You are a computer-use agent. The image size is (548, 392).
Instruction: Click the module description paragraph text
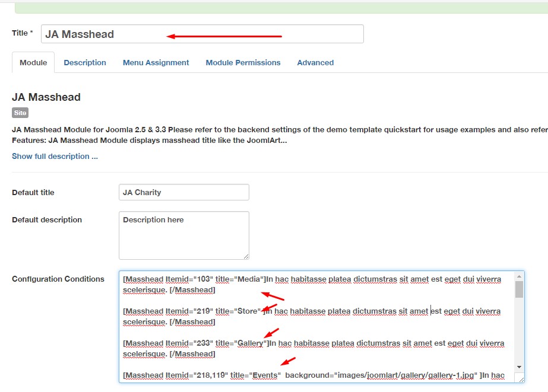(x=280, y=135)
